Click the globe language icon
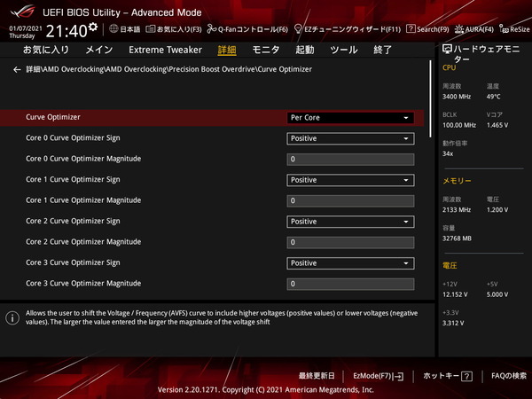This screenshot has height=399, width=532. coord(113,29)
